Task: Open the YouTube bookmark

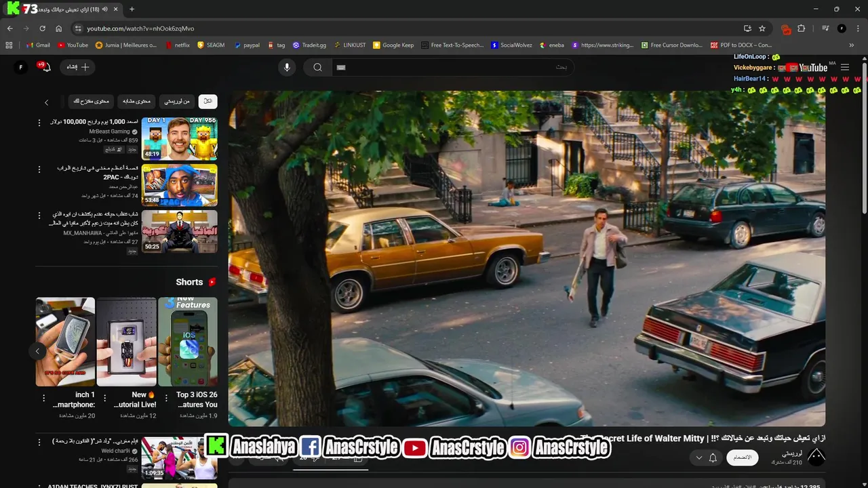Action: 73,45
